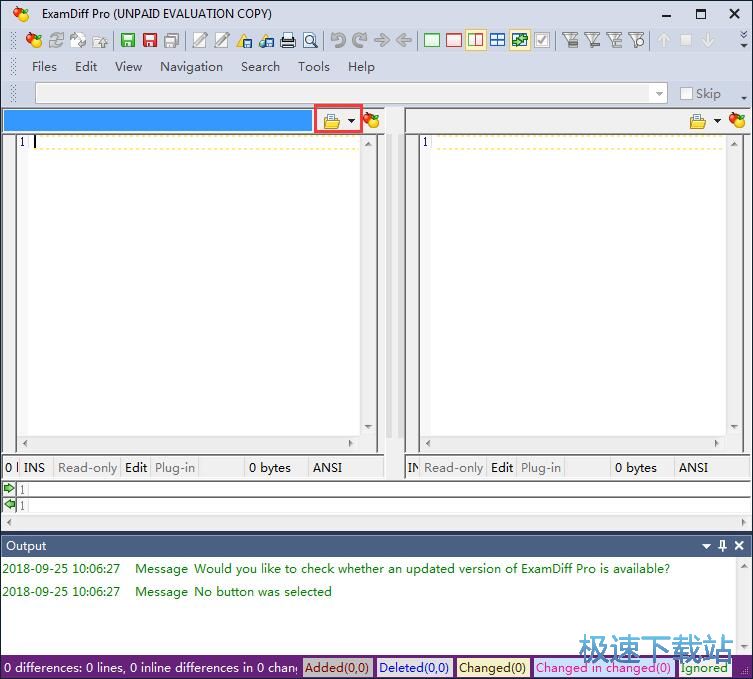
Task: Expand the right file open dropdown arrow
Action: pyautogui.click(x=717, y=121)
